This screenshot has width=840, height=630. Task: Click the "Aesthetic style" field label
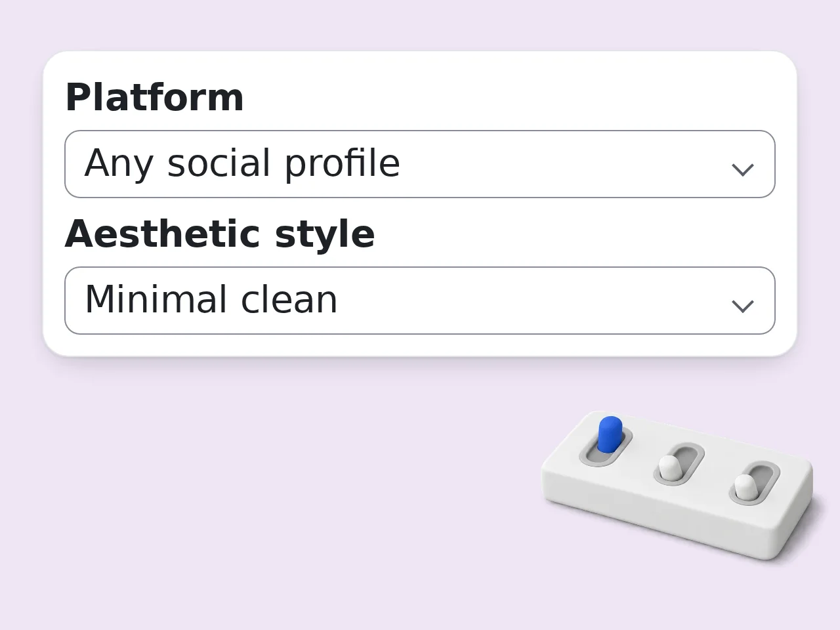pos(220,234)
